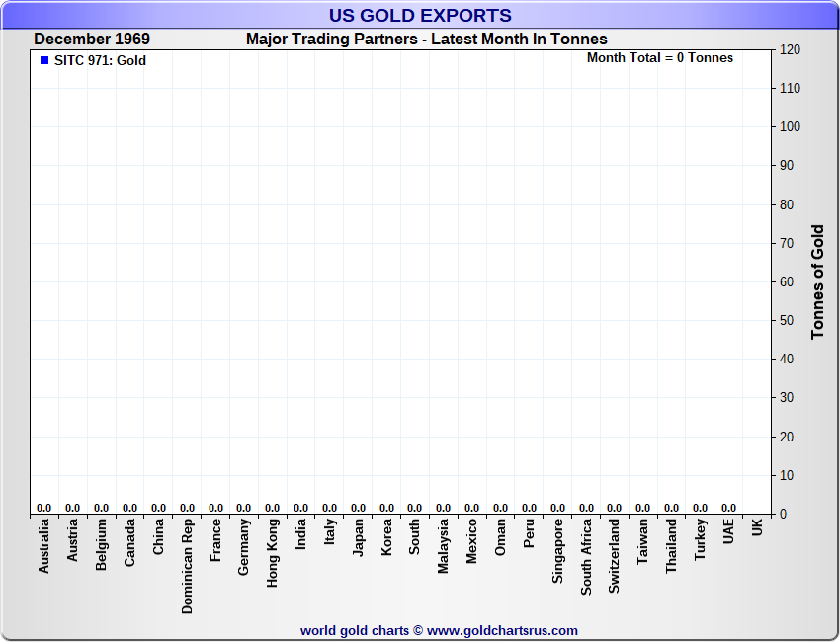Click the Dominican Rep axis label
The height and width of the screenshot is (642, 840).
click(187, 566)
